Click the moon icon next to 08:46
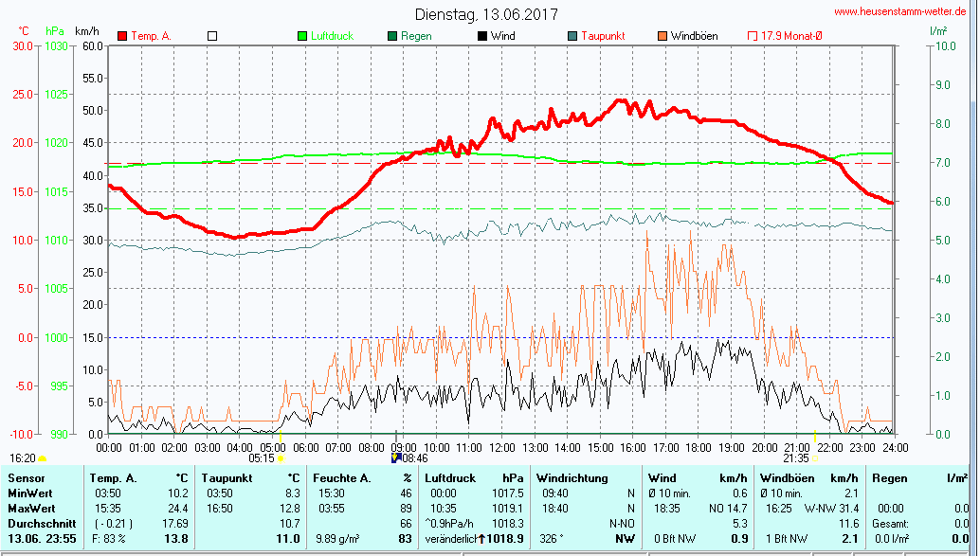The height and width of the screenshot is (556, 980). click(395, 458)
